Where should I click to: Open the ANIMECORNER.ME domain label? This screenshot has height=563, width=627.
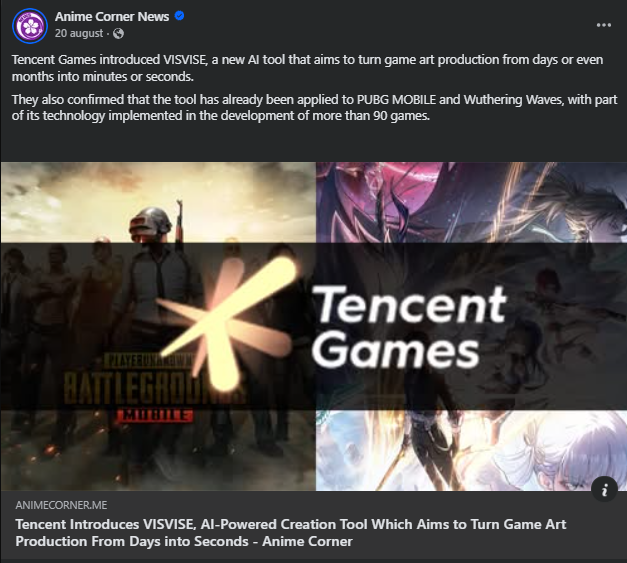tap(61, 505)
